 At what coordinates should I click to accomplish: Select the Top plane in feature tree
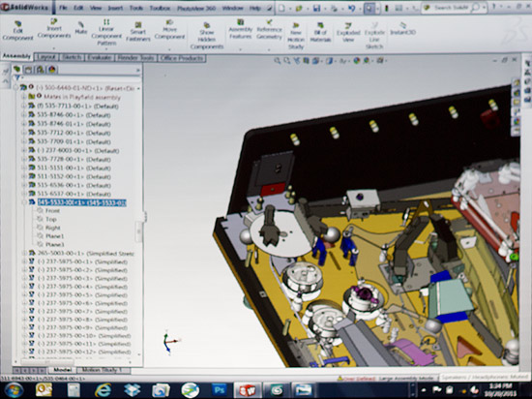(51, 220)
